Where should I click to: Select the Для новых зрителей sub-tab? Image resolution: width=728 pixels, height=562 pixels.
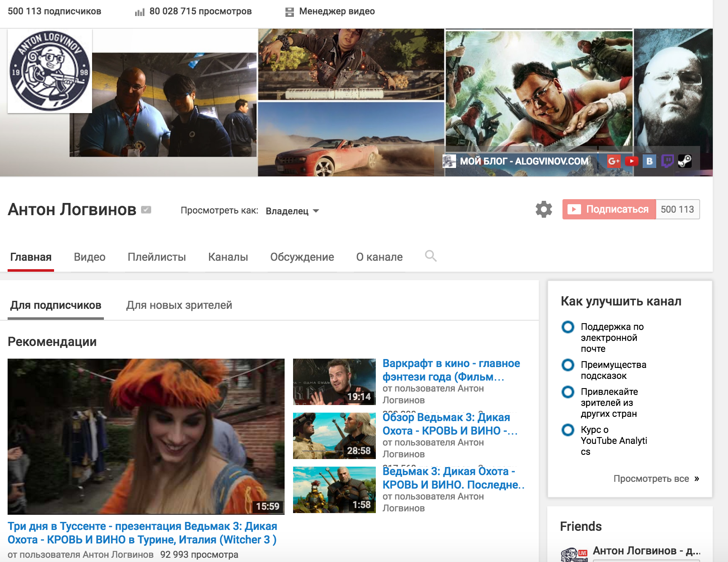tap(179, 305)
